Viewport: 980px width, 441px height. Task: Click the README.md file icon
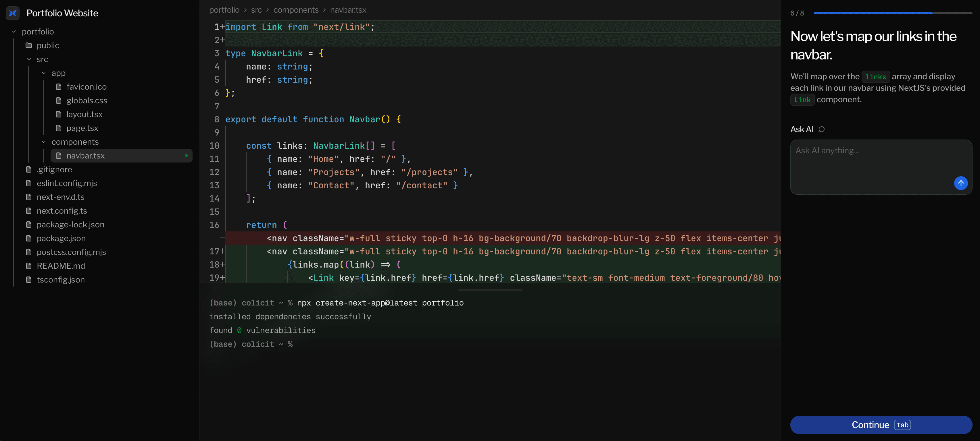(28, 266)
